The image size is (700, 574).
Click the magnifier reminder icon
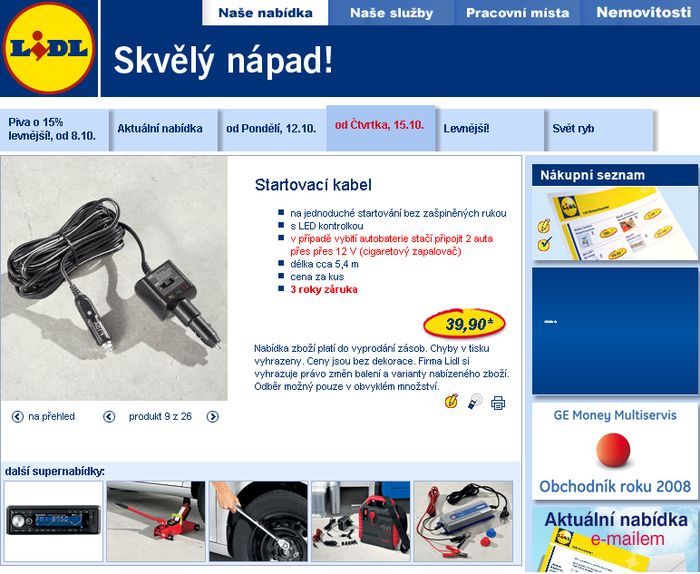tap(475, 401)
